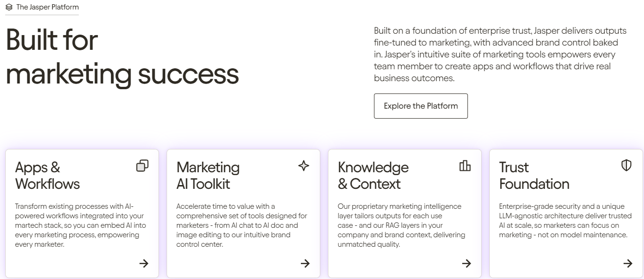Click the Built for marketing success headline

click(x=122, y=57)
